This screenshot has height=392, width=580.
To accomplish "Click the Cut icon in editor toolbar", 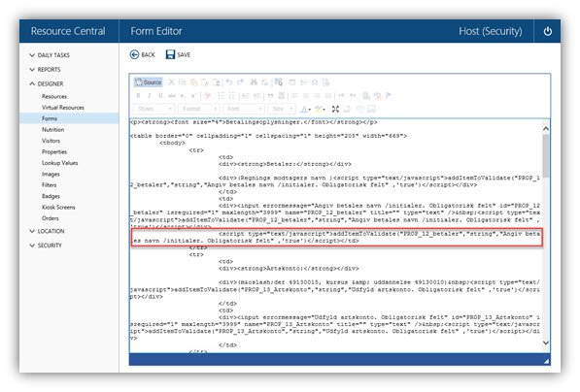I will (171, 82).
